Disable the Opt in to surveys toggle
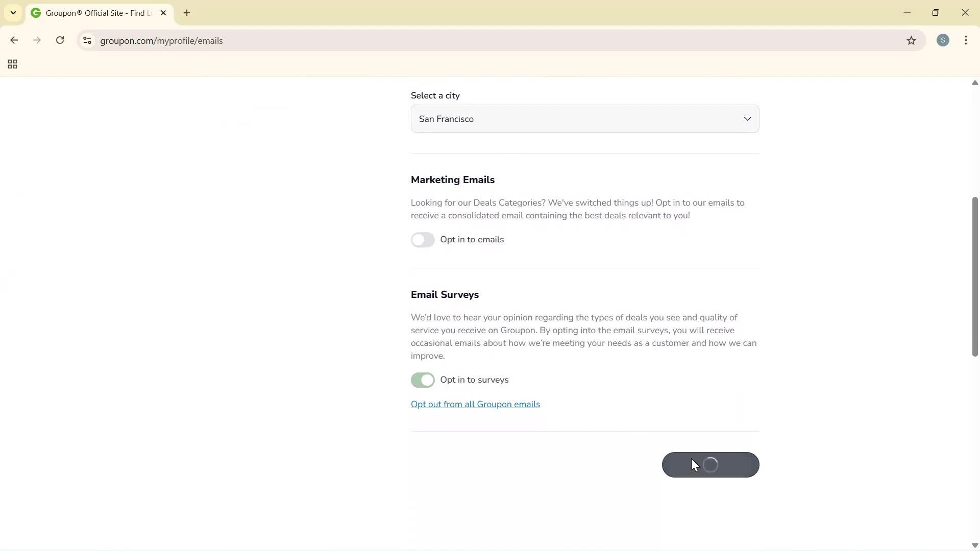Image resolution: width=980 pixels, height=551 pixels. click(423, 380)
